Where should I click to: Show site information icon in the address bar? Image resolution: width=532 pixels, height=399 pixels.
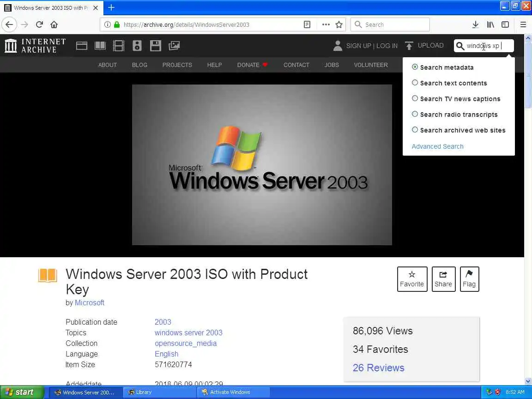click(107, 24)
